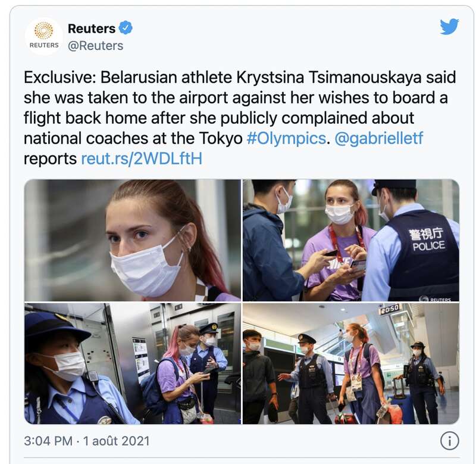476x464 pixels.
Task: Open the reut.rs/2WDLftH article link
Action: click(x=142, y=158)
